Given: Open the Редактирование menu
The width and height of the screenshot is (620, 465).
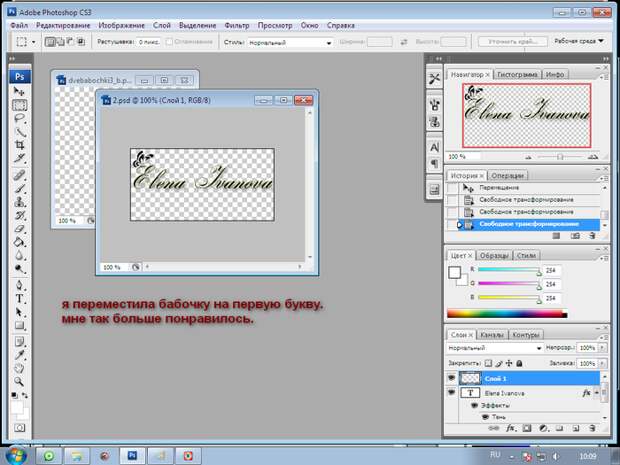Looking at the screenshot, I should (63, 25).
